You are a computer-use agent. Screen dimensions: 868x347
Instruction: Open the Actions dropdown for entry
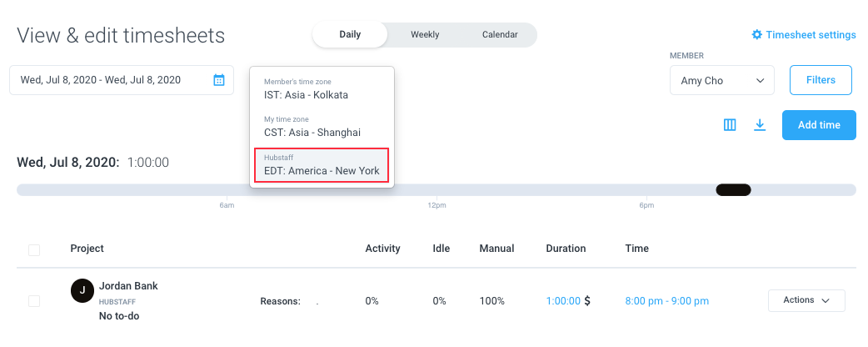806,300
